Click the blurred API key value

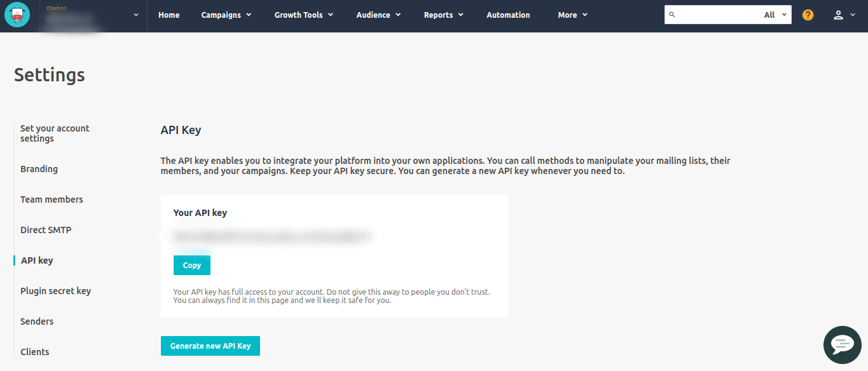coord(272,238)
